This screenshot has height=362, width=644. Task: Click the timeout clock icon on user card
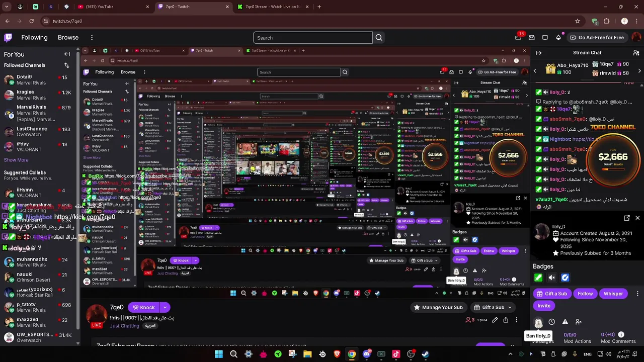click(x=551, y=322)
